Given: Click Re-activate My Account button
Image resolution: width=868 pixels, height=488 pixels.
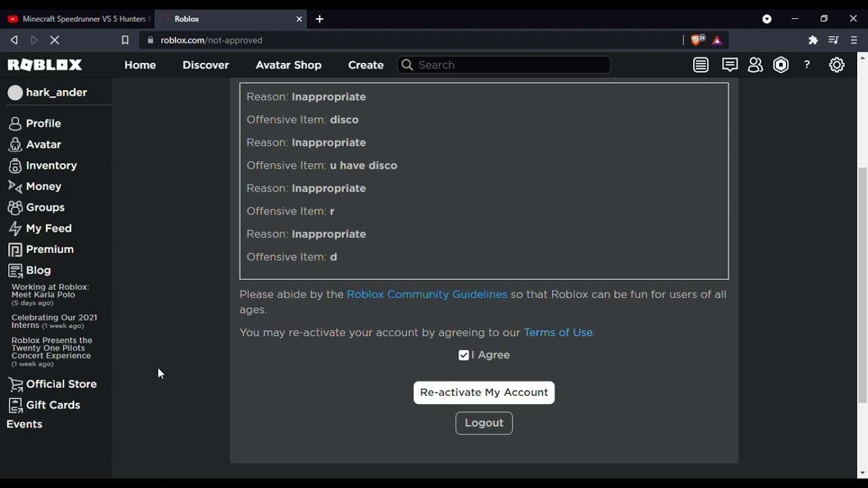Looking at the screenshot, I should (x=484, y=393).
